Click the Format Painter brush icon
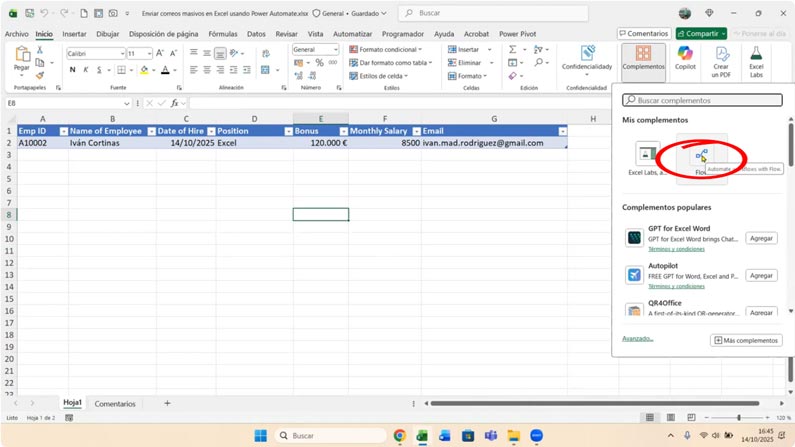Viewport: 795px width, 447px height. pos(40,75)
